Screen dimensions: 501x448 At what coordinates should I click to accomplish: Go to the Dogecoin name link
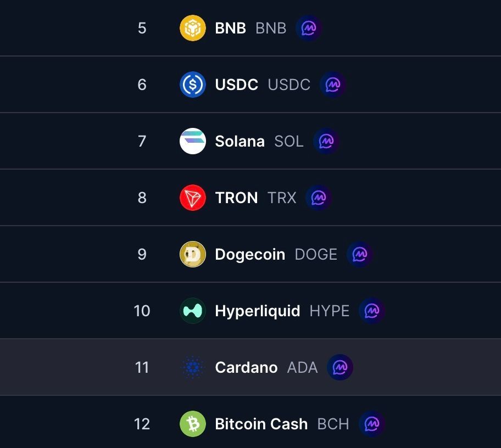(250, 254)
